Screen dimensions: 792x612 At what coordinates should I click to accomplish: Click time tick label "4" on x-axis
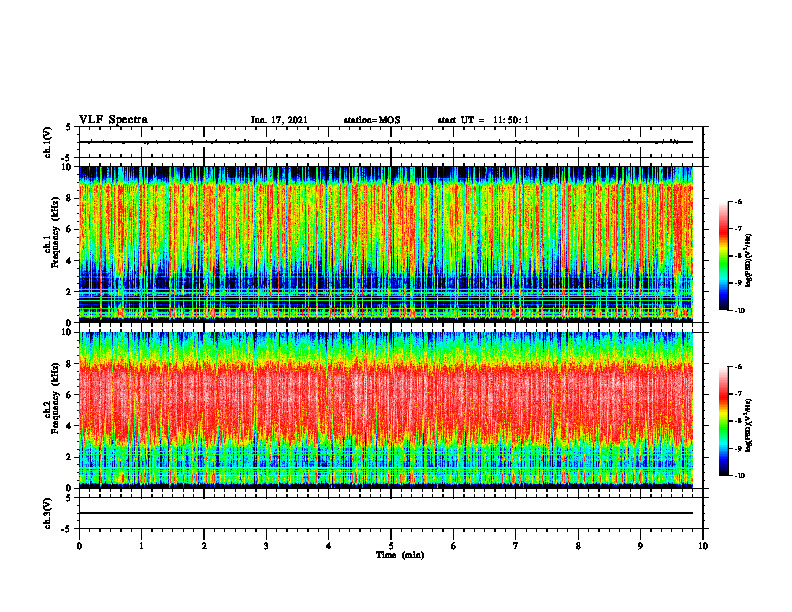pos(329,546)
